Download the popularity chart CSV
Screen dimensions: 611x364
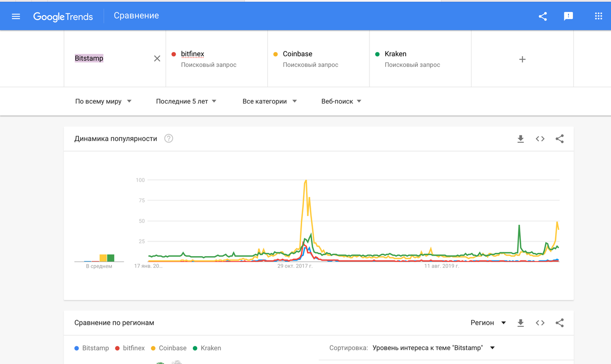(521, 139)
